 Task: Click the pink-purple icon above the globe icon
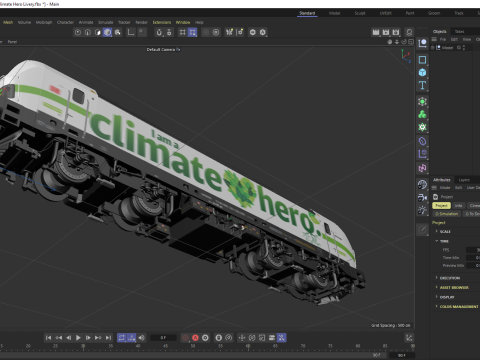[422, 168]
